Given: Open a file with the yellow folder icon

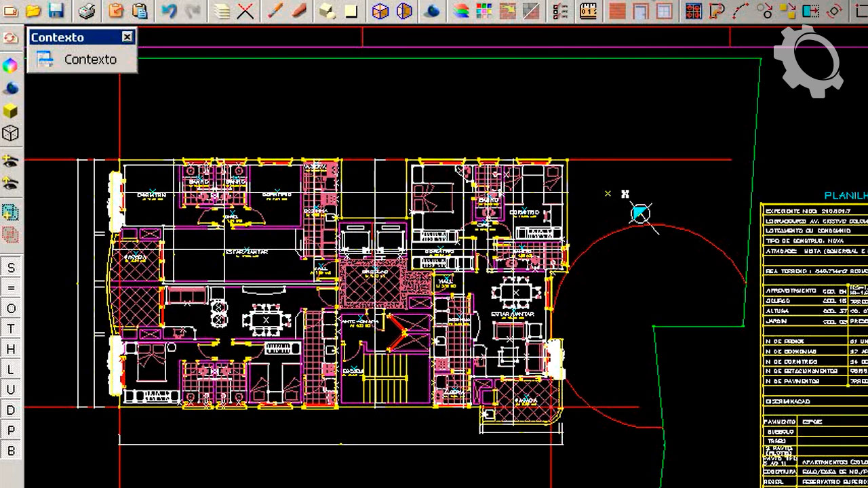Looking at the screenshot, I should pos(33,11).
